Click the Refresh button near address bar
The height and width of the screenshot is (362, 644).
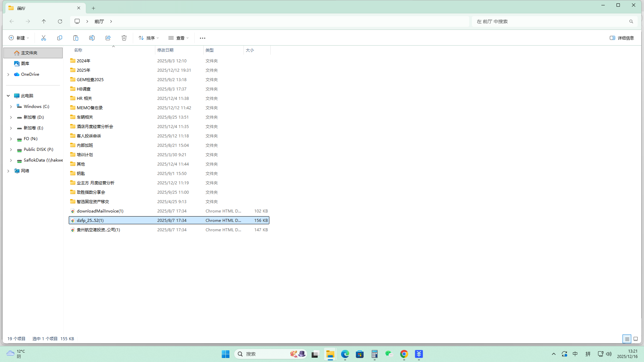point(60,21)
